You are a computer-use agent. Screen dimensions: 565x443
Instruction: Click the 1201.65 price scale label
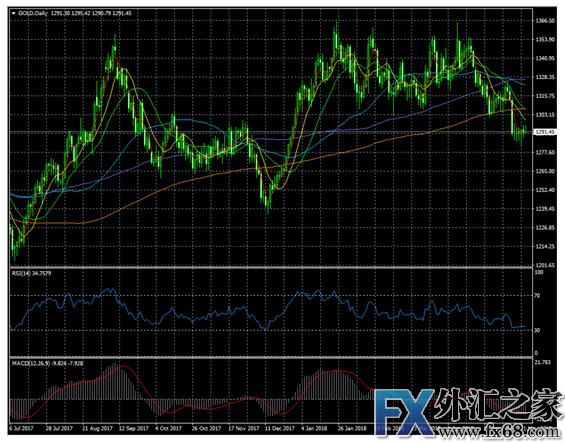(544, 265)
